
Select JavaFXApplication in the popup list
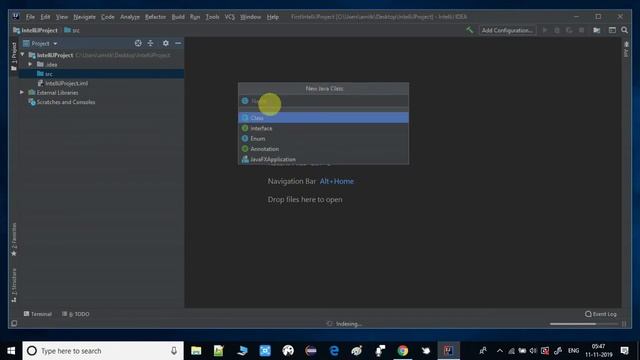[323, 159]
